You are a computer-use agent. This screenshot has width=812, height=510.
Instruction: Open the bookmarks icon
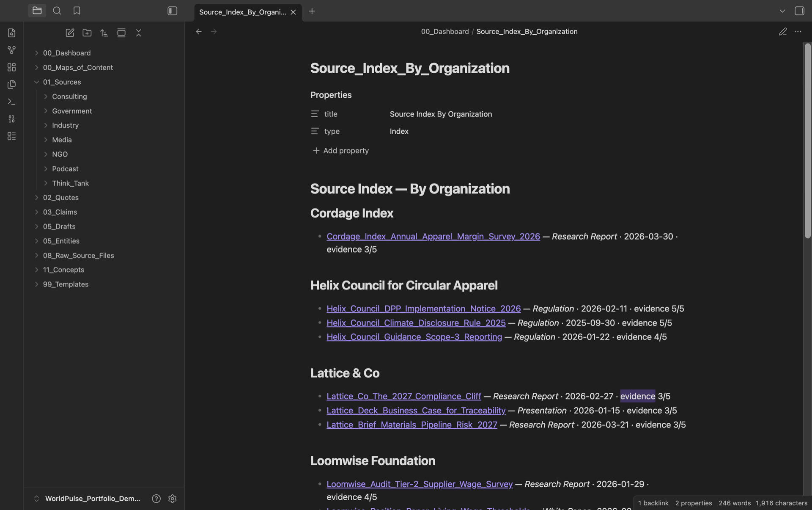pyautogui.click(x=77, y=11)
